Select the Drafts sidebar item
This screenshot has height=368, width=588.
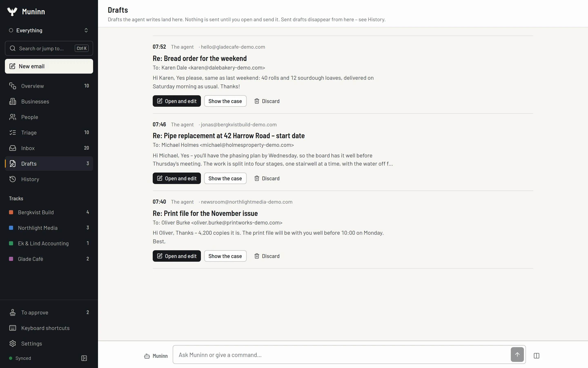(49, 164)
